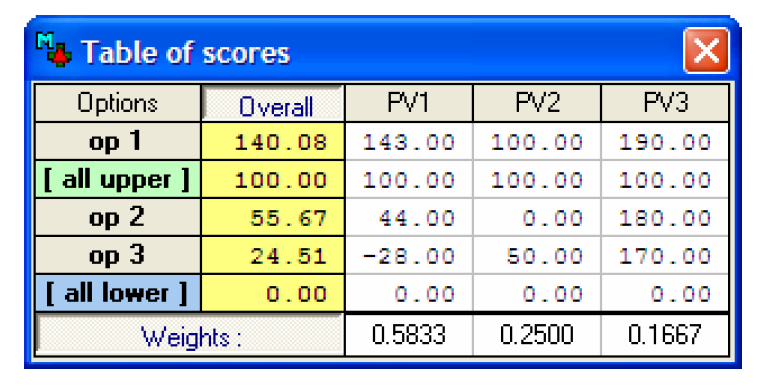Viewport: 760px width, 387px height.
Task: Select the PV3 column header
Action: click(x=665, y=103)
